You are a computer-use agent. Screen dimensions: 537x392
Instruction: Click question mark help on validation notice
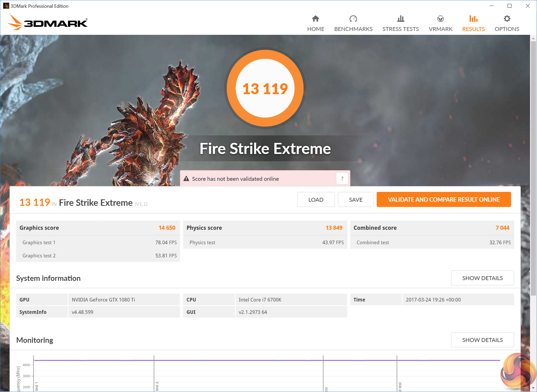(x=342, y=178)
